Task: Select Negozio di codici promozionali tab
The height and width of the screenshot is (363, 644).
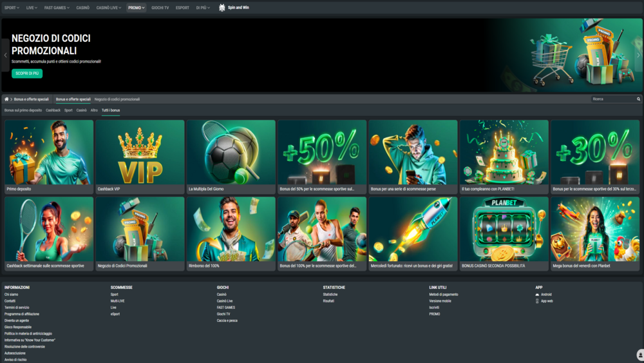Action: (x=117, y=99)
